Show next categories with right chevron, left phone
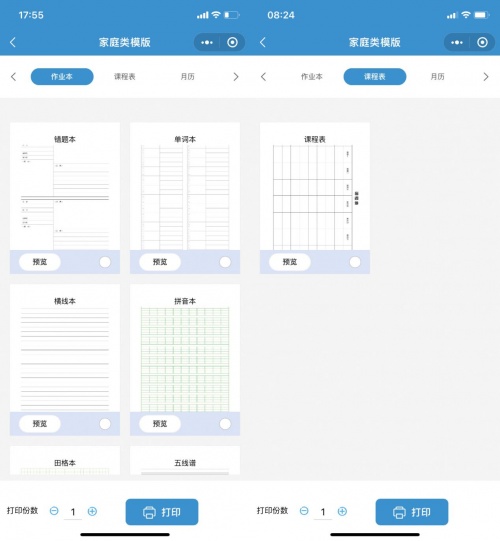Viewport: 500px width, 541px height. click(x=236, y=77)
